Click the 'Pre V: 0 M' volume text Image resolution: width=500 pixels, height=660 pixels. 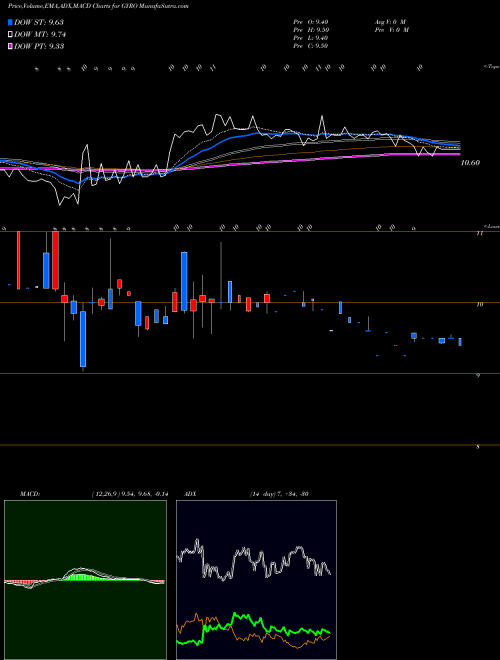391,30
